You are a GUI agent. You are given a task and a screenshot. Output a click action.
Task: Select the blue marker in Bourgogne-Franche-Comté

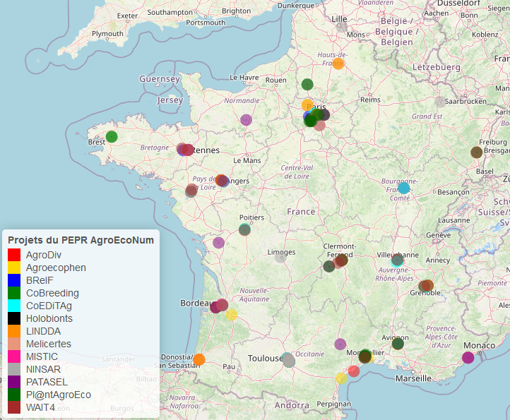point(403,188)
